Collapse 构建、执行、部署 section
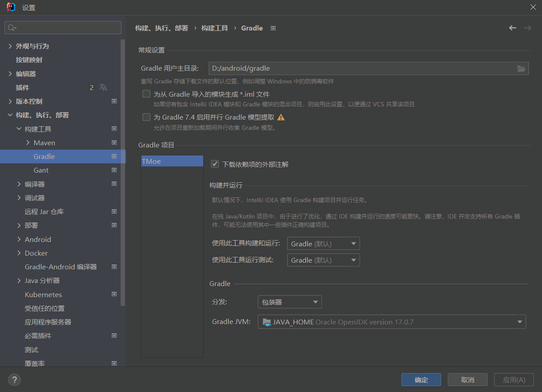 pyautogui.click(x=10, y=115)
